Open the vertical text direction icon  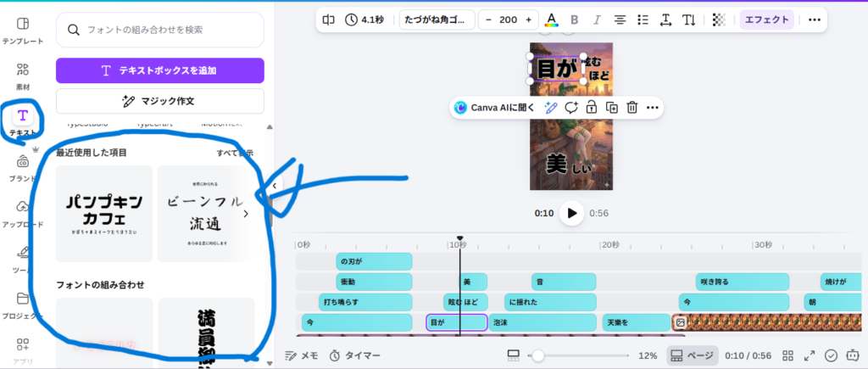(x=689, y=20)
